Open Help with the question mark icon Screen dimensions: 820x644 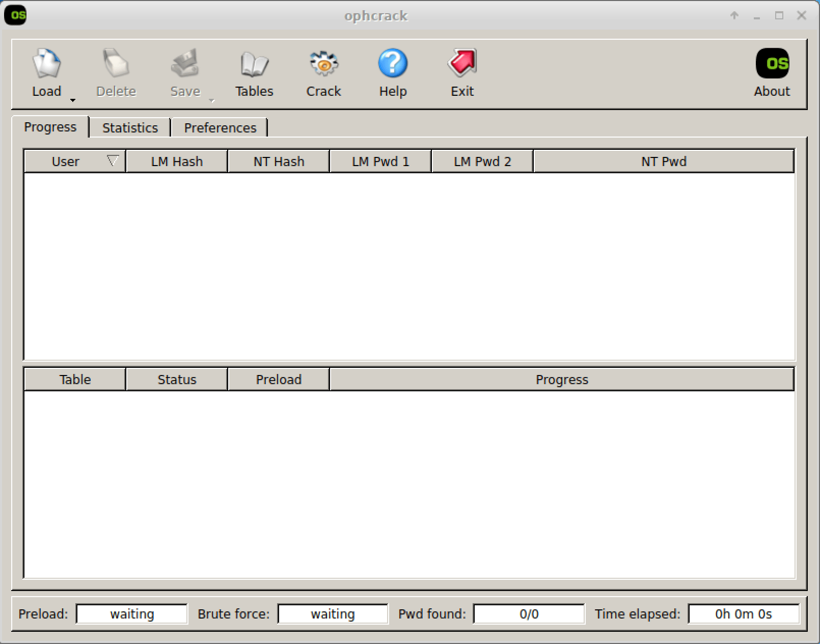click(393, 64)
